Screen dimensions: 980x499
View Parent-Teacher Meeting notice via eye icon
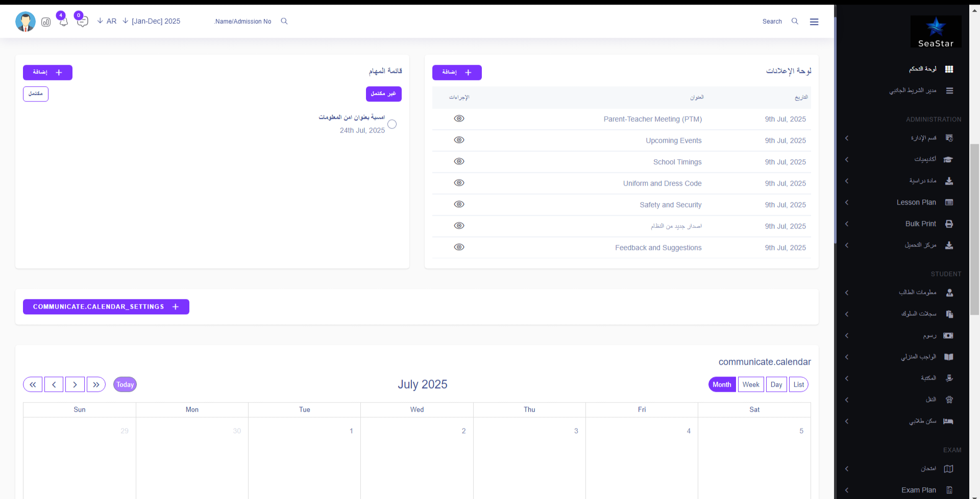(459, 118)
